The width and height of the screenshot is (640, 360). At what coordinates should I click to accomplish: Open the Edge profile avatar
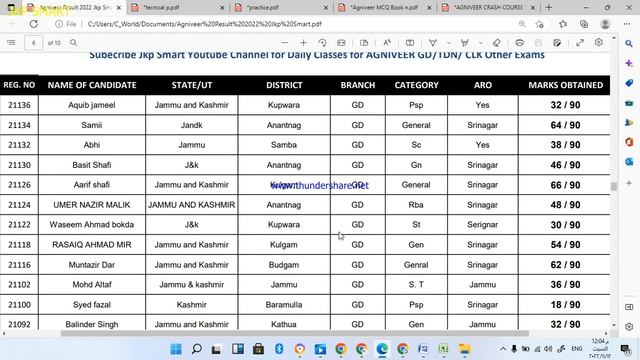[605, 24]
